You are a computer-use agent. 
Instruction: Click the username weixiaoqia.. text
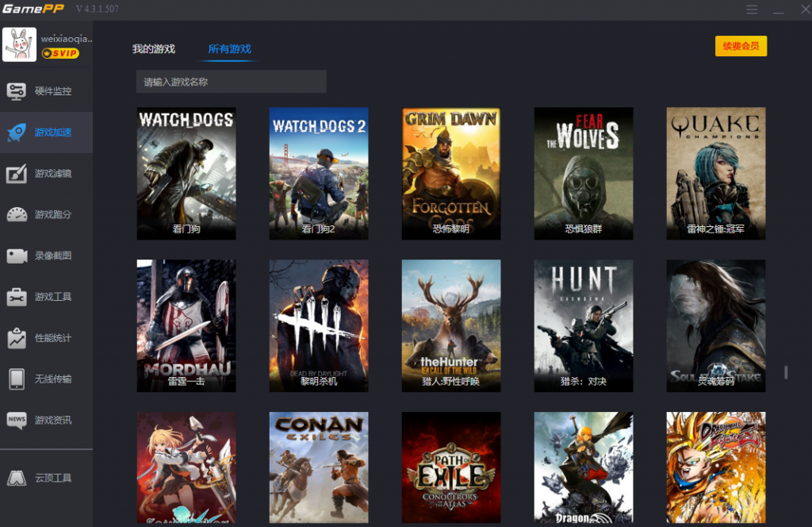(67, 39)
